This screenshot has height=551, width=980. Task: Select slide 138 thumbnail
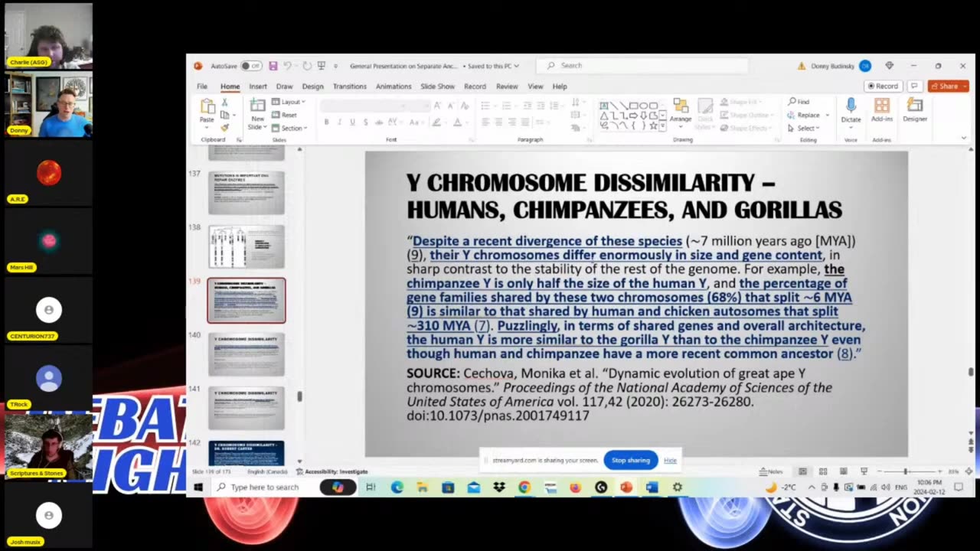point(247,246)
